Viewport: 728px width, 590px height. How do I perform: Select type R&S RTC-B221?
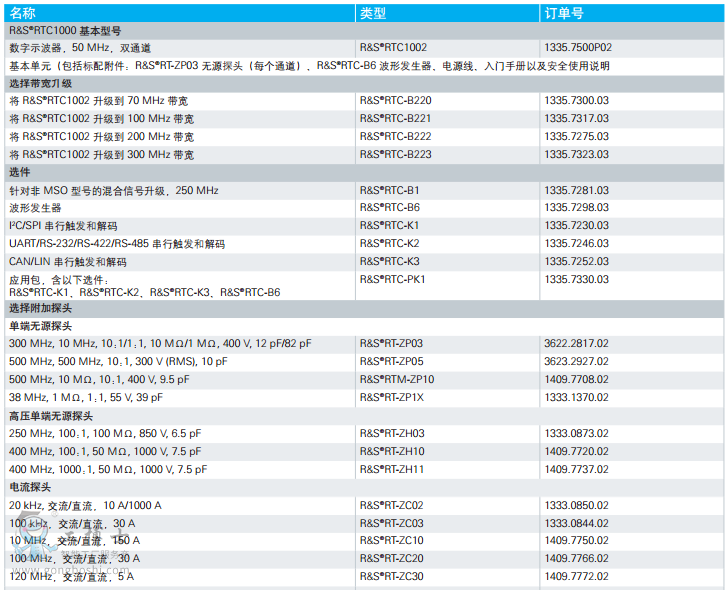396,118
